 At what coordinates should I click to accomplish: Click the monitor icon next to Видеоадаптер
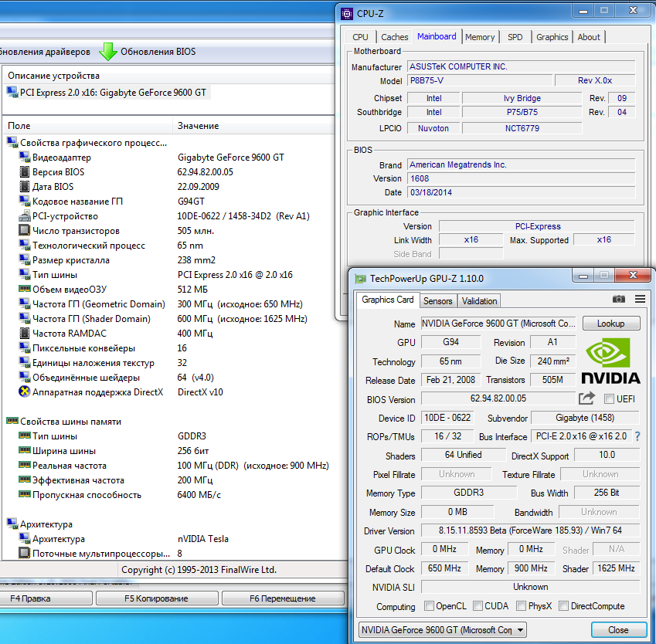(24, 158)
